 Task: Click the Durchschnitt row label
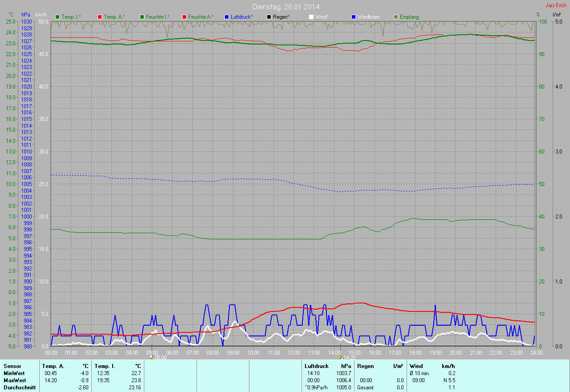click(x=20, y=388)
